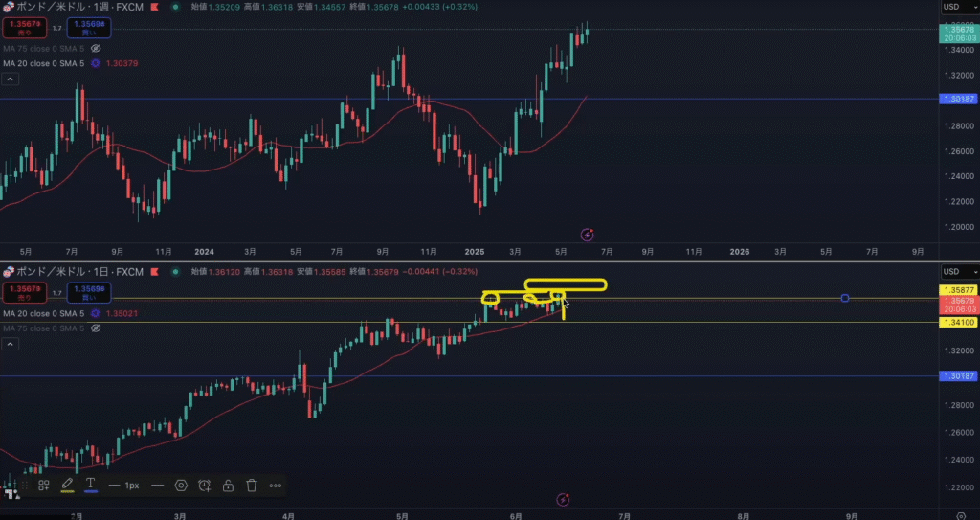This screenshot has width=980, height=520.
Task: Click red 1.35679 current price label on daily axis
Action: coord(958,305)
